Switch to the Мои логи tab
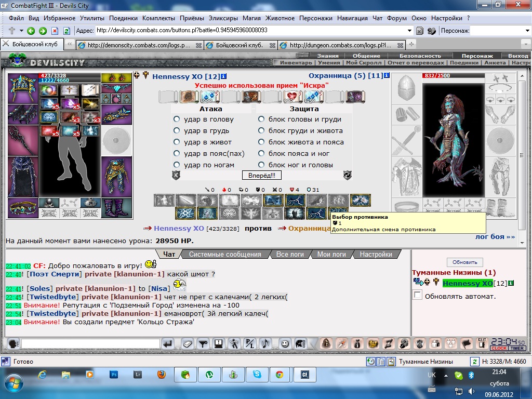The image size is (532, 399). pyautogui.click(x=331, y=254)
